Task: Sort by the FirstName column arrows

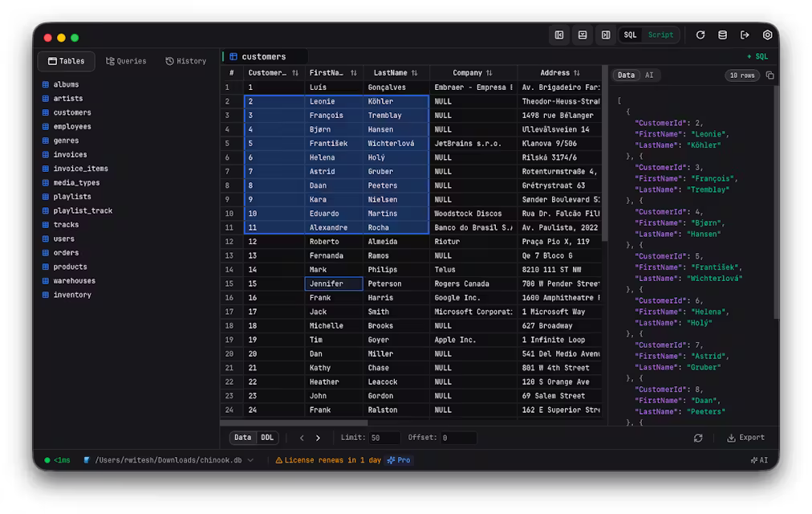Action: point(354,73)
